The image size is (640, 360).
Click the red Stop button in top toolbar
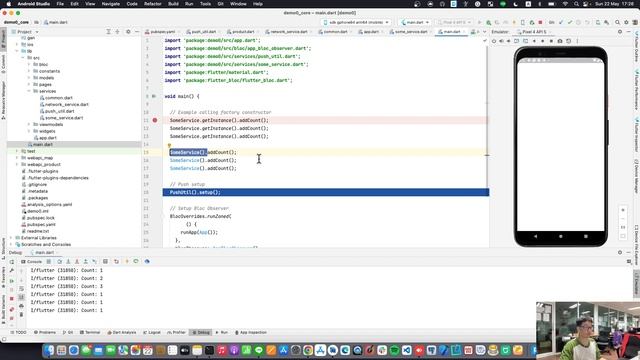540,22
